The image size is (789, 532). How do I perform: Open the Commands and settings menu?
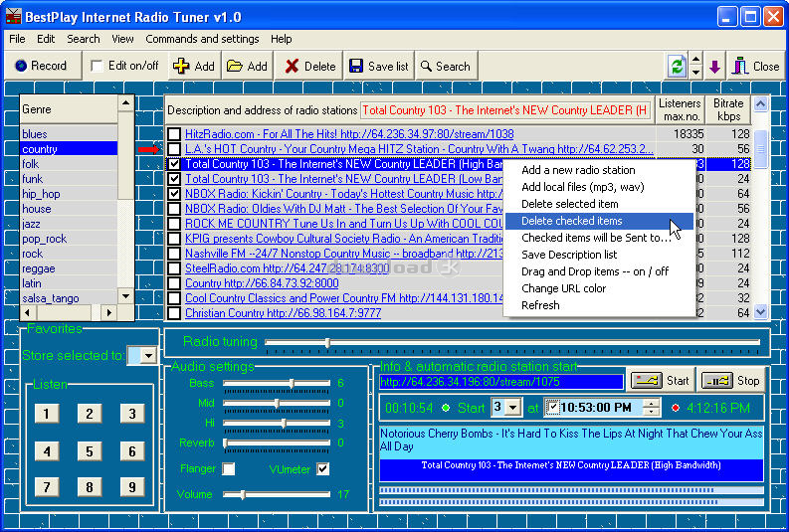pos(202,39)
